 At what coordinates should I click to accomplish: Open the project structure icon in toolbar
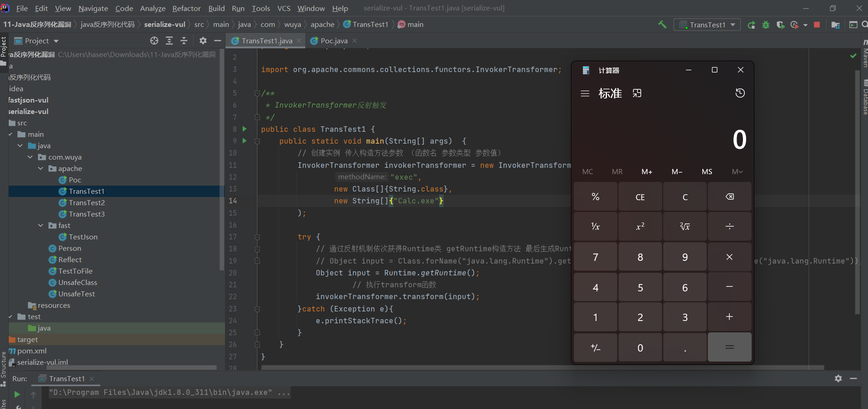point(836,25)
